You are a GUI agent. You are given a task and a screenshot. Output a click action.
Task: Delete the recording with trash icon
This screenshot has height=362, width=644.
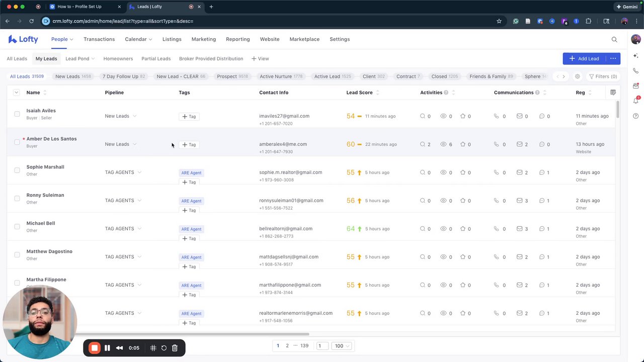(x=175, y=348)
